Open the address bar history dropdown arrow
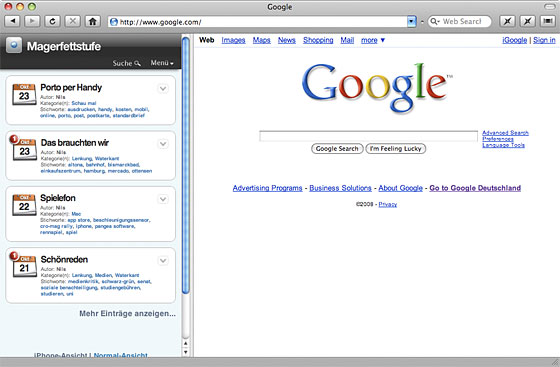Image resolution: width=560 pixels, height=367 pixels. [411, 22]
